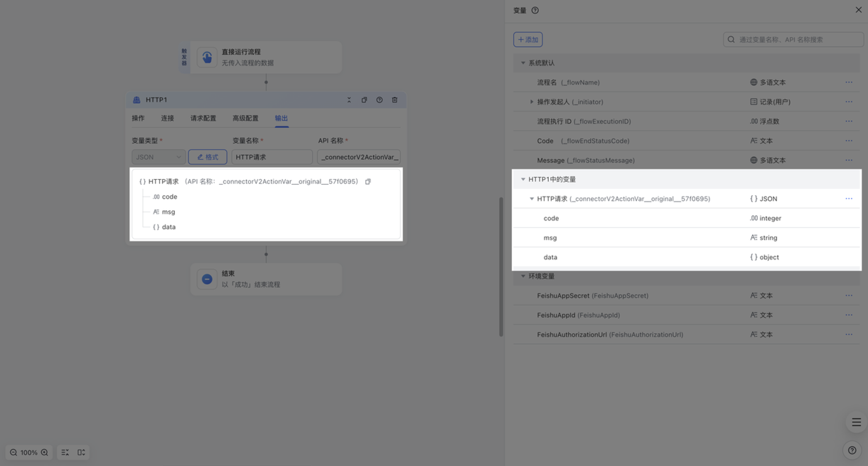Collapse the HTTP请求 JSON variable tree
Image resolution: width=868 pixels, height=466 pixels.
click(x=531, y=199)
